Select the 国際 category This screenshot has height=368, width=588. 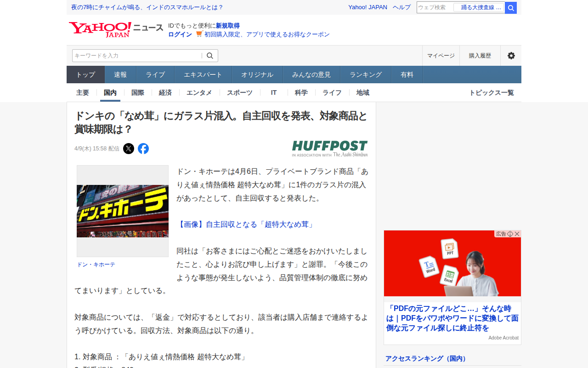[x=138, y=92]
